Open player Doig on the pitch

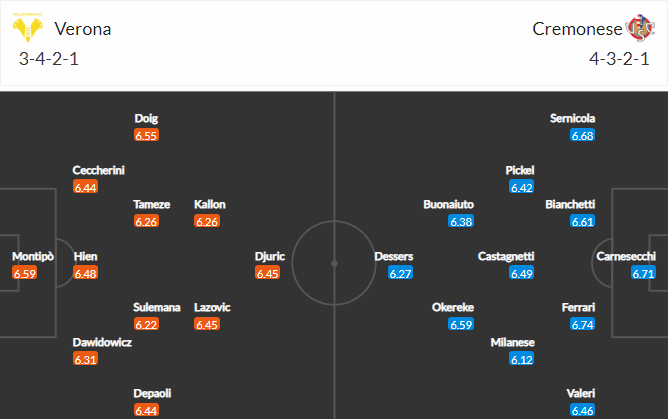click(x=146, y=118)
